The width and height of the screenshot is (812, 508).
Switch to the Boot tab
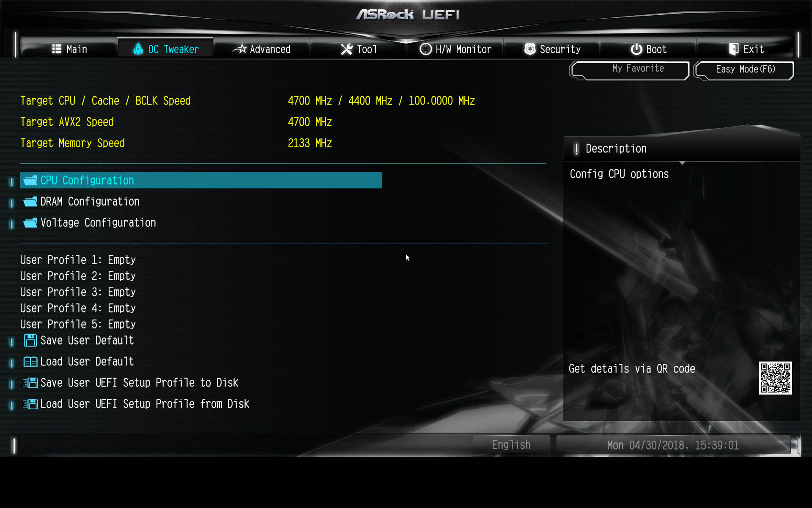[648, 49]
